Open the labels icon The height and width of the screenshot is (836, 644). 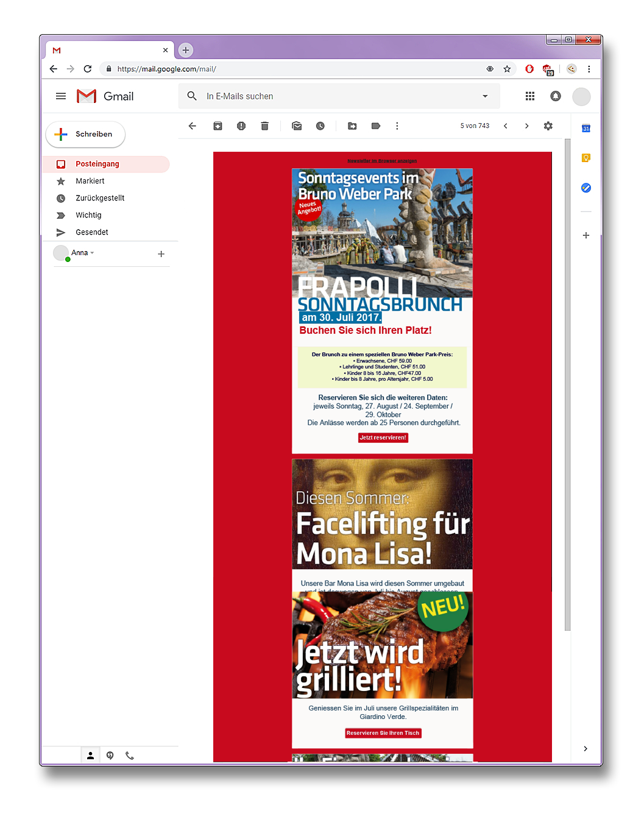376,126
